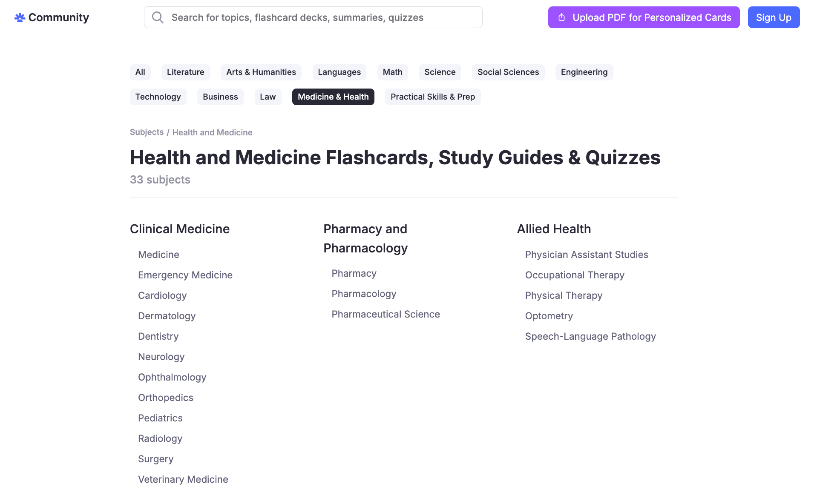Select the All category filter

pos(140,72)
